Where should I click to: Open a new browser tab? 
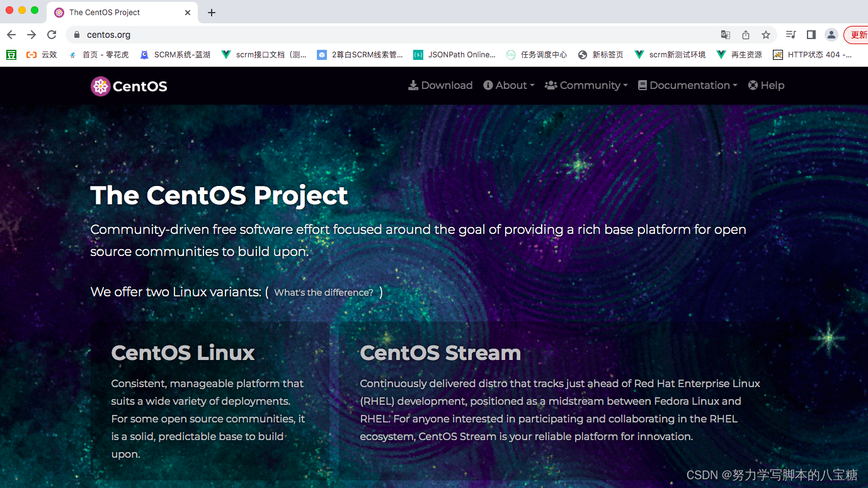point(211,12)
